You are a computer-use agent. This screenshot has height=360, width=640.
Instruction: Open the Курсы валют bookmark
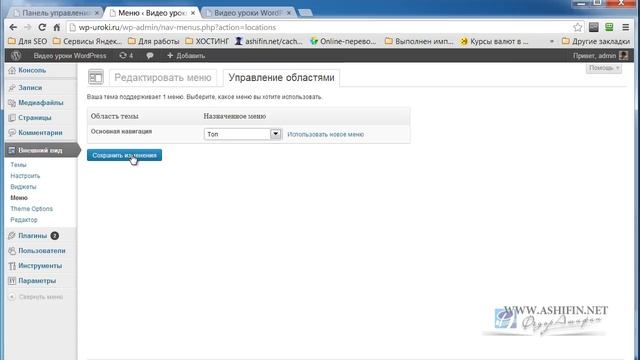[x=494, y=41]
